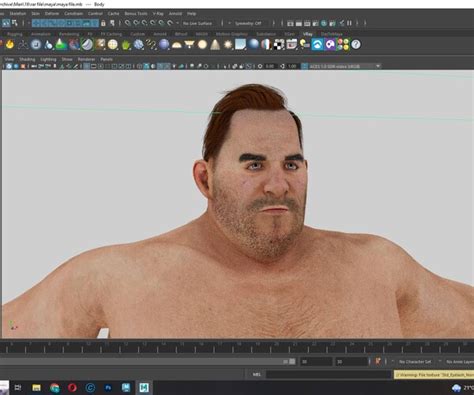
Task: Open the Help menu
Action: 191,14
